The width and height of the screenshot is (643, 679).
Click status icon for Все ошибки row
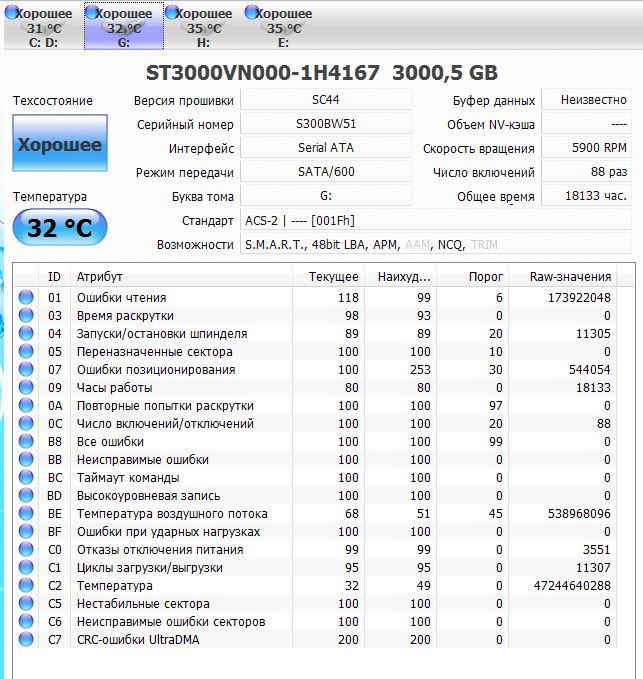tap(26, 441)
